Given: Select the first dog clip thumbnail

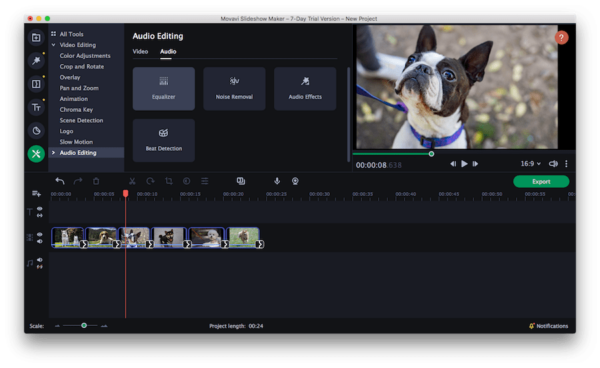Looking at the screenshot, I should pyautogui.click(x=67, y=237).
